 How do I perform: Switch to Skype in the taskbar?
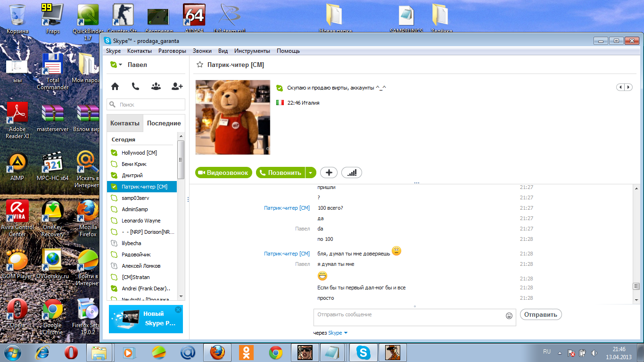(363, 352)
